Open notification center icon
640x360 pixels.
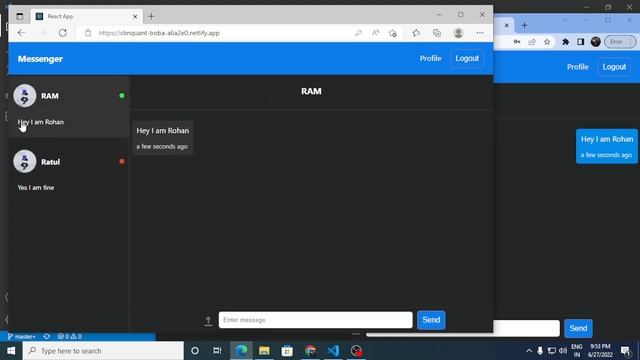pos(626,351)
